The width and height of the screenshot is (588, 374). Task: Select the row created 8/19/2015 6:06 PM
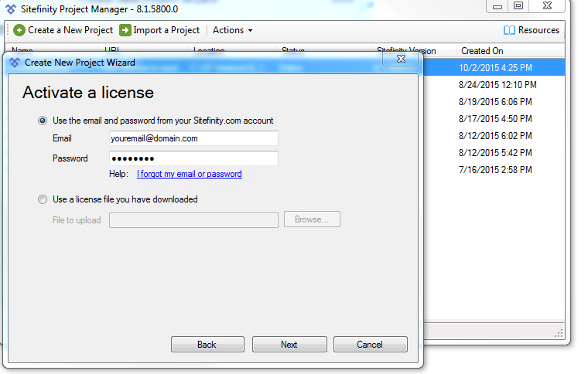pos(495,102)
